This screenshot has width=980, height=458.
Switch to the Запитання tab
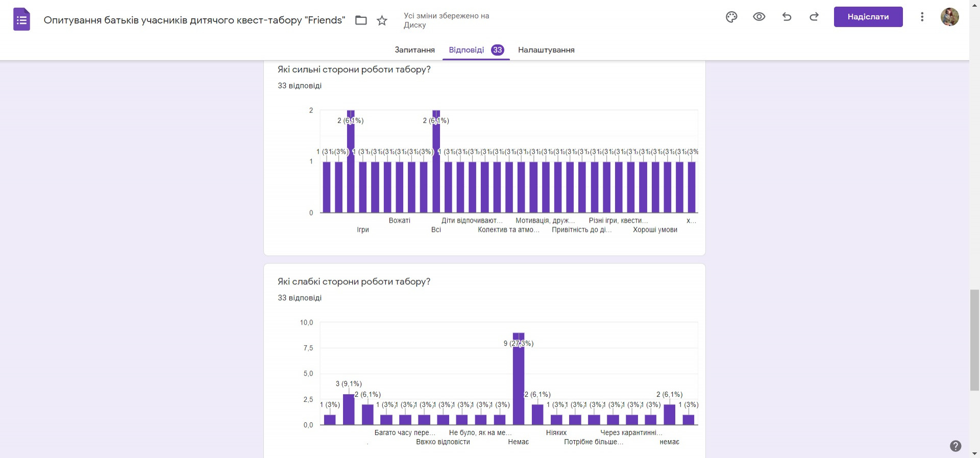coord(414,50)
